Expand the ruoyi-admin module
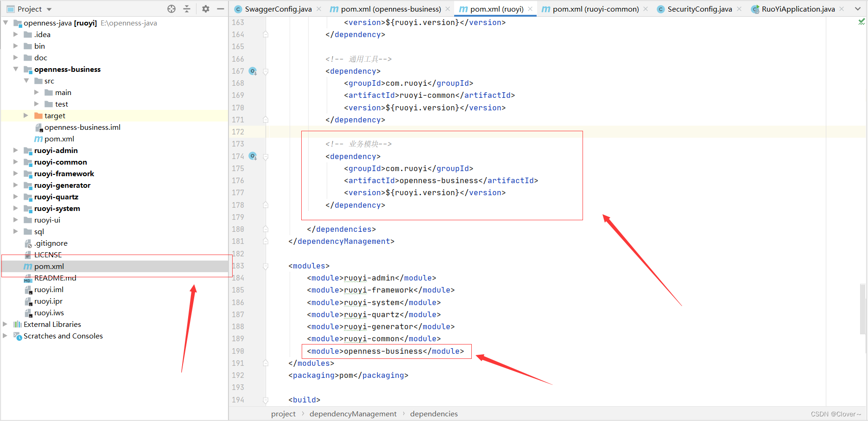This screenshot has height=421, width=868. point(16,150)
